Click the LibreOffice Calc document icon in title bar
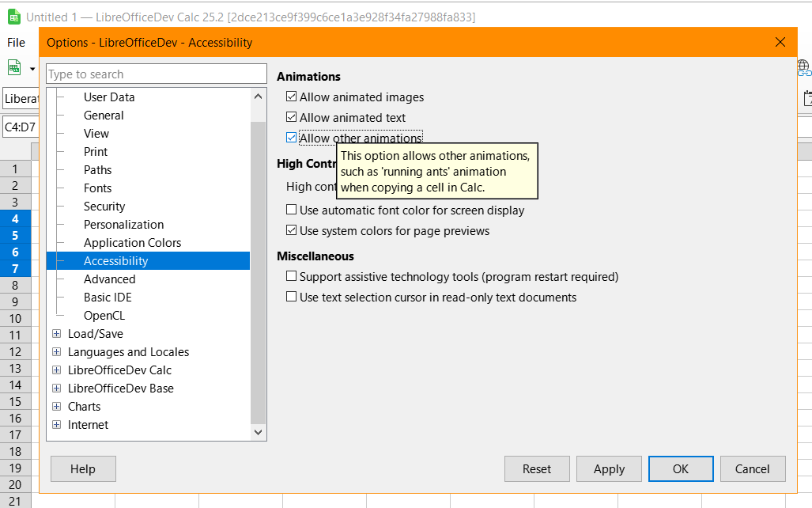This screenshot has height=508, width=812. tap(14, 17)
